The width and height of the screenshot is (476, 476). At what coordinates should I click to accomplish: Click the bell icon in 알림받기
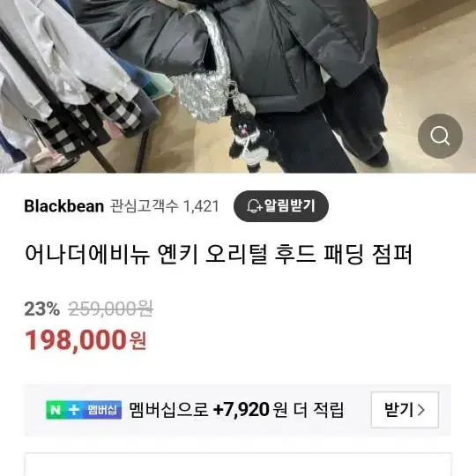[x=253, y=206]
